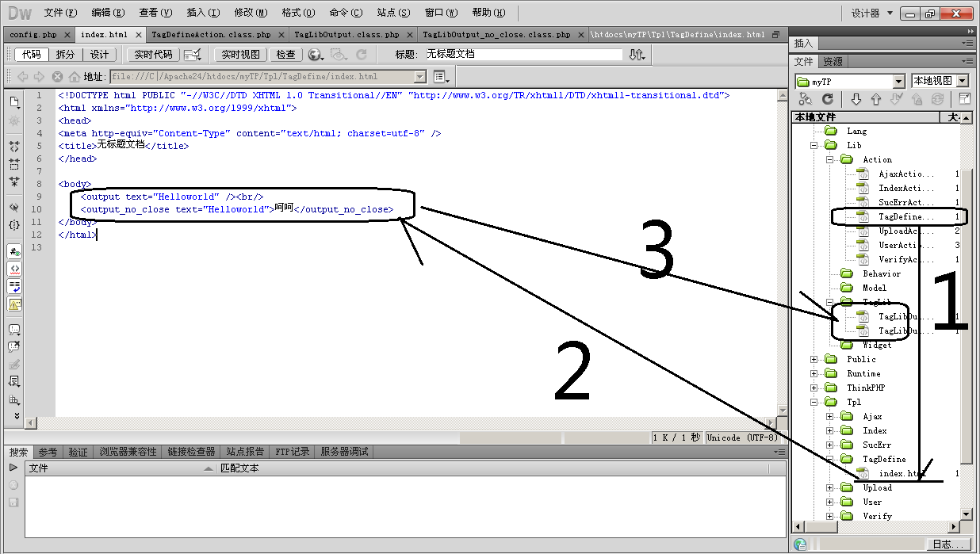This screenshot has height=554, width=980.
Task: Select the Behavior folder
Action: tap(881, 273)
